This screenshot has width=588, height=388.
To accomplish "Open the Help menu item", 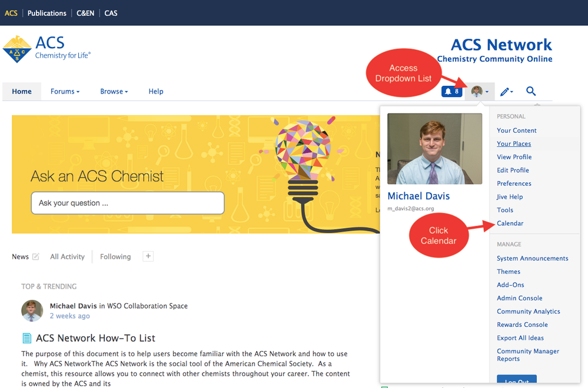I will pyautogui.click(x=156, y=92).
